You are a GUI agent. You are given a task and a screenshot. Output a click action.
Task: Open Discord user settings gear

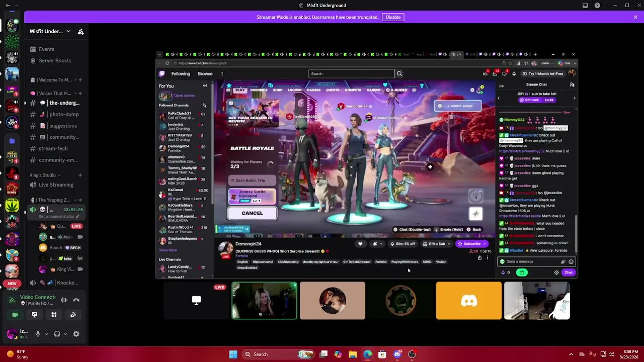click(x=76, y=334)
